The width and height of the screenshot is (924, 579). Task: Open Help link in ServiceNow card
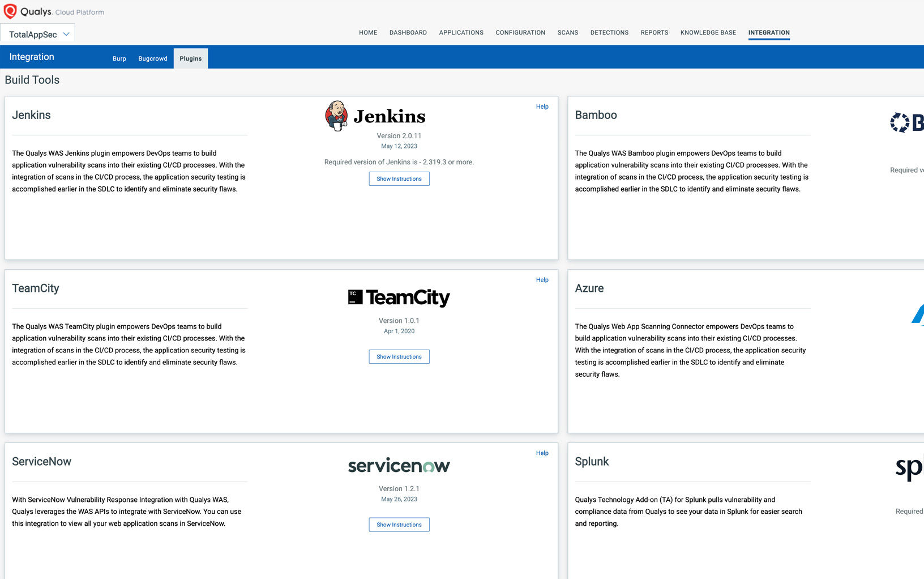542,453
